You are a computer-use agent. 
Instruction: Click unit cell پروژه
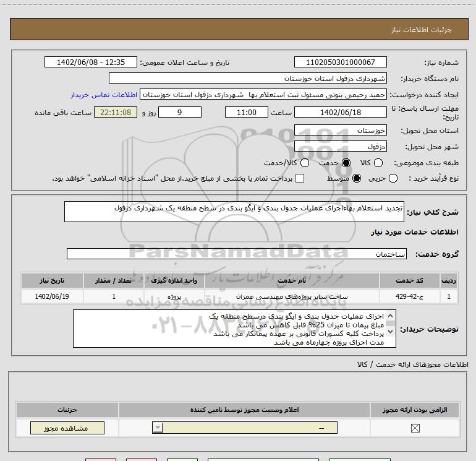pyautogui.click(x=174, y=296)
